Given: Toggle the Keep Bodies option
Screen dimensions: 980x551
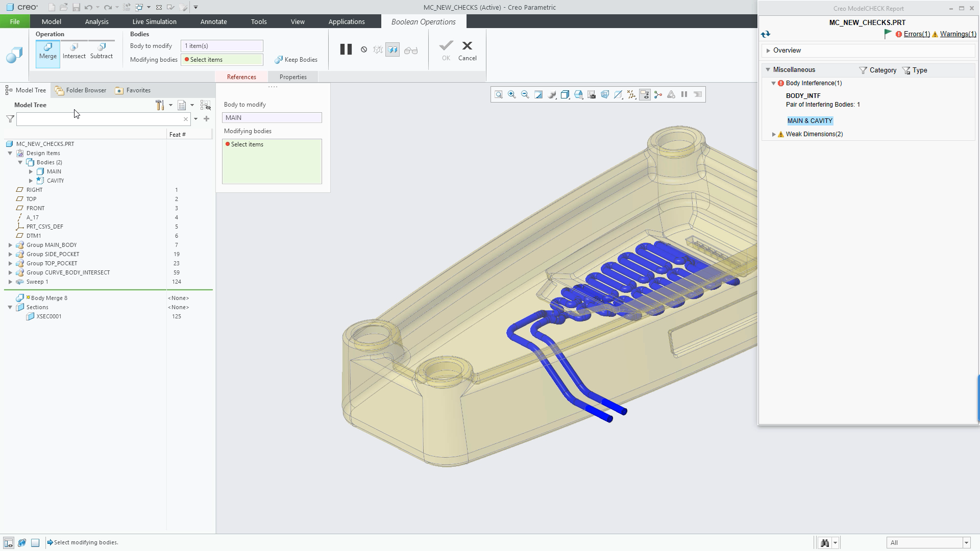Looking at the screenshot, I should coord(296,60).
